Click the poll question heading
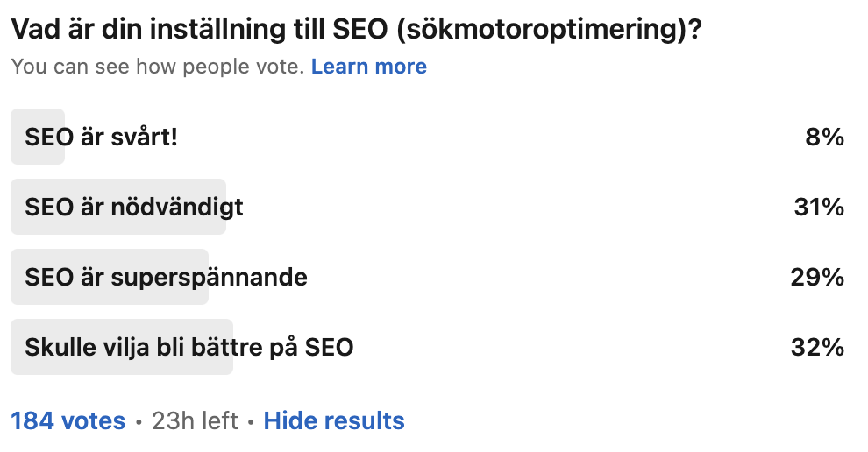868x452 pixels. (356, 29)
